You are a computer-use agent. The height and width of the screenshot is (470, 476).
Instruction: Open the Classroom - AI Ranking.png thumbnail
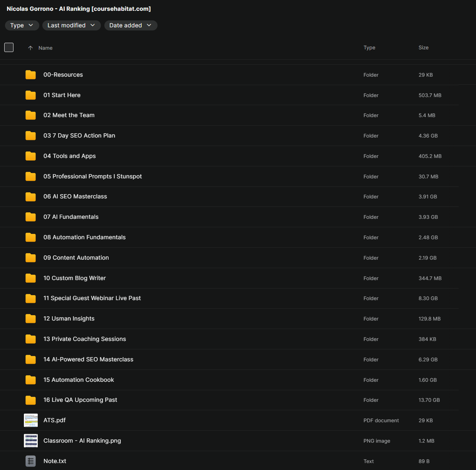[31, 441]
